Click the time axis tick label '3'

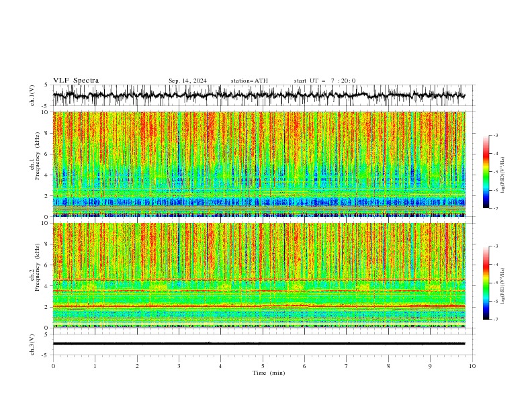coord(179,366)
